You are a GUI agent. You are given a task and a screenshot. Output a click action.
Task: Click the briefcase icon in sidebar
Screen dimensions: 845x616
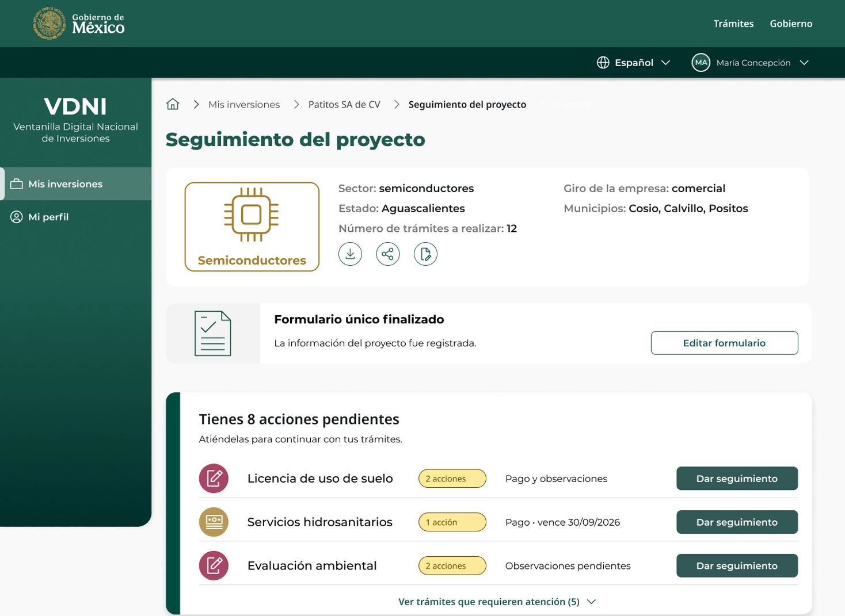click(17, 184)
